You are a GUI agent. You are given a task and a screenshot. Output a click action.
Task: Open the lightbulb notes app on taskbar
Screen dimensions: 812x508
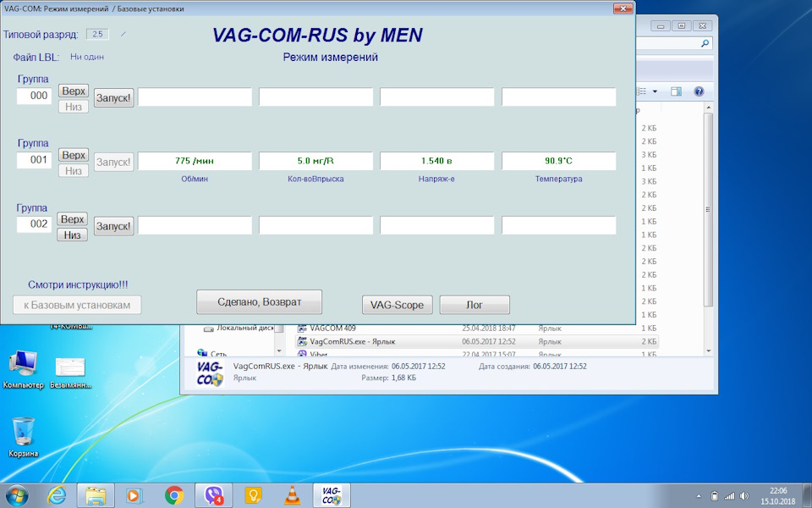[x=253, y=496]
